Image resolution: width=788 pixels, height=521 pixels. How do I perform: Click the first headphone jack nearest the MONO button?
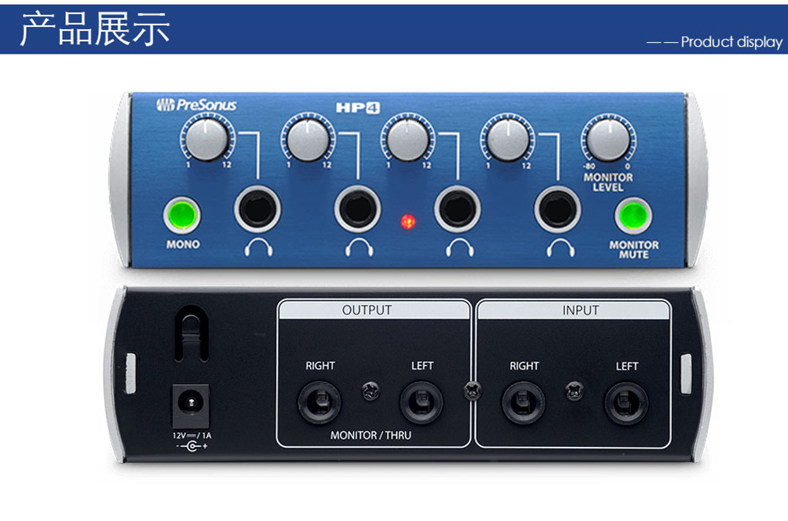tap(257, 209)
